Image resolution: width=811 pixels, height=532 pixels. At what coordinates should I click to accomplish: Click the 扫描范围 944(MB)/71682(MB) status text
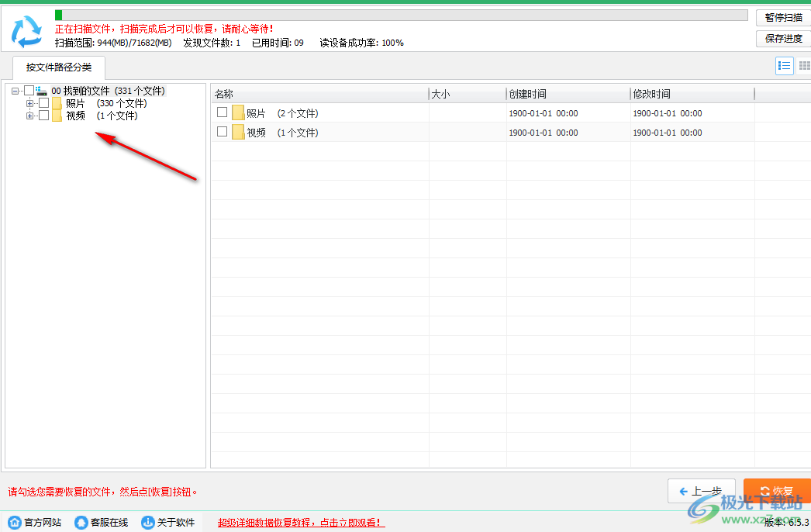pyautogui.click(x=113, y=43)
